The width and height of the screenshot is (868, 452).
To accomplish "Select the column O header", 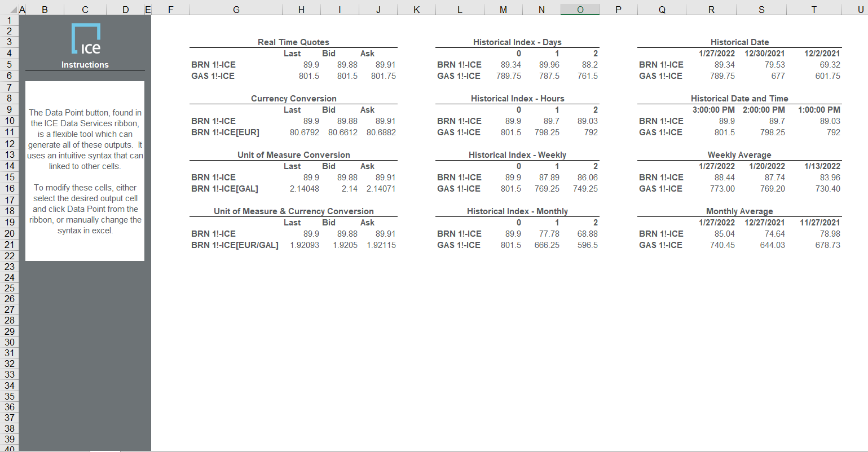I will tap(580, 10).
